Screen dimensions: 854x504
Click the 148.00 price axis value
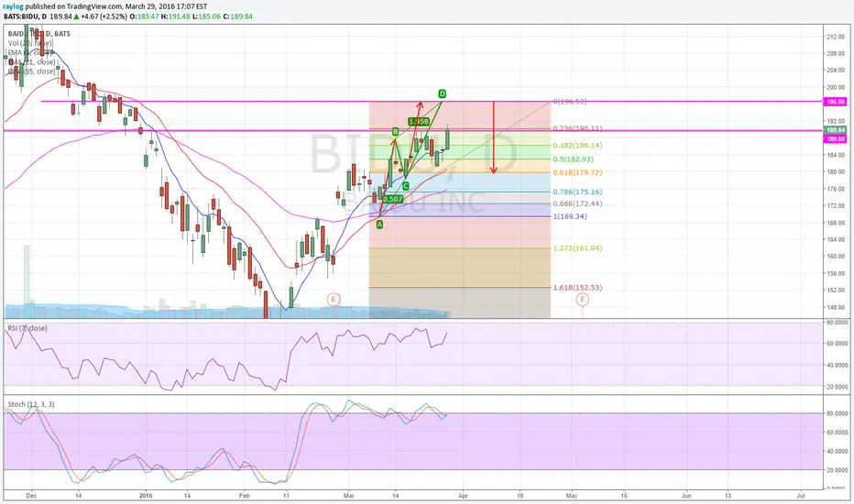[x=836, y=307]
